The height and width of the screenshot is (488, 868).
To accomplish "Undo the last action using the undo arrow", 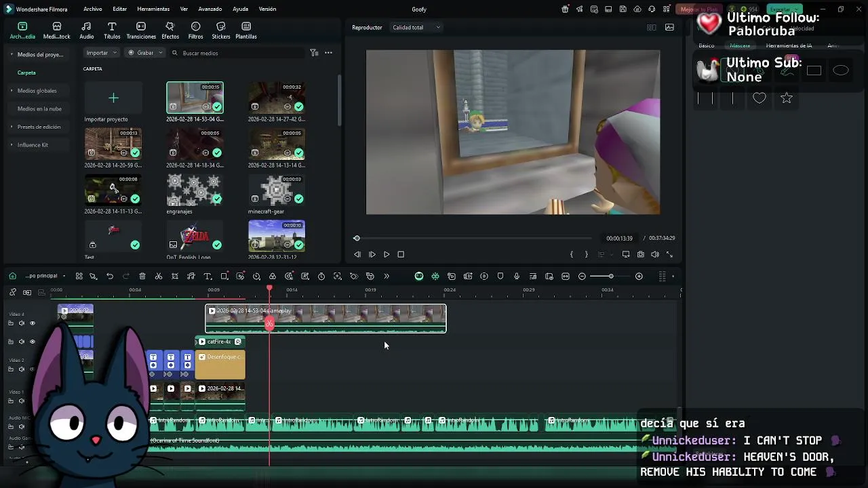I will 110,277.
